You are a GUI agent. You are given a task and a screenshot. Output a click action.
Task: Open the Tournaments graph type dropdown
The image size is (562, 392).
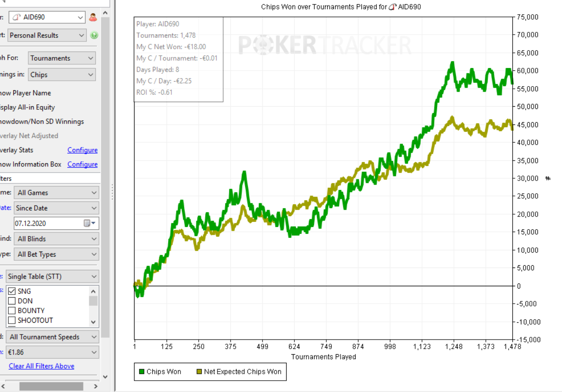pos(62,58)
